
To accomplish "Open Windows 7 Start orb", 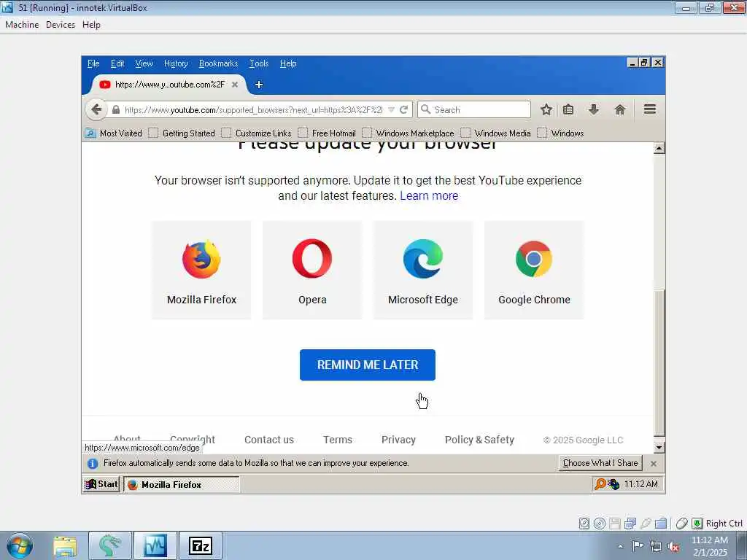I will (x=20, y=545).
